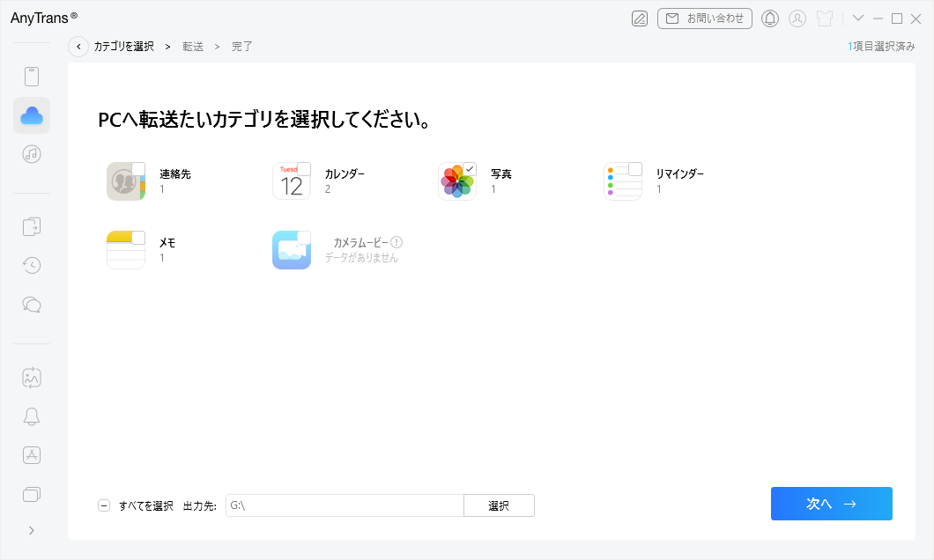934x560 pixels.
Task: Open the title bar dropdown chevron menu
Action: [x=858, y=18]
